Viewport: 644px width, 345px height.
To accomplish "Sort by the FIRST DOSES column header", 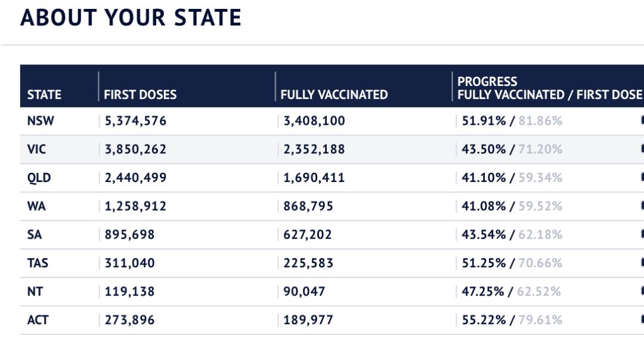I will (x=140, y=95).
